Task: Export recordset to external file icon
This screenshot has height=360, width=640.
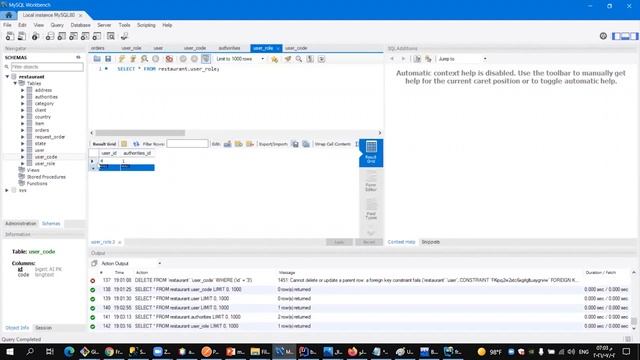Action: (x=295, y=144)
